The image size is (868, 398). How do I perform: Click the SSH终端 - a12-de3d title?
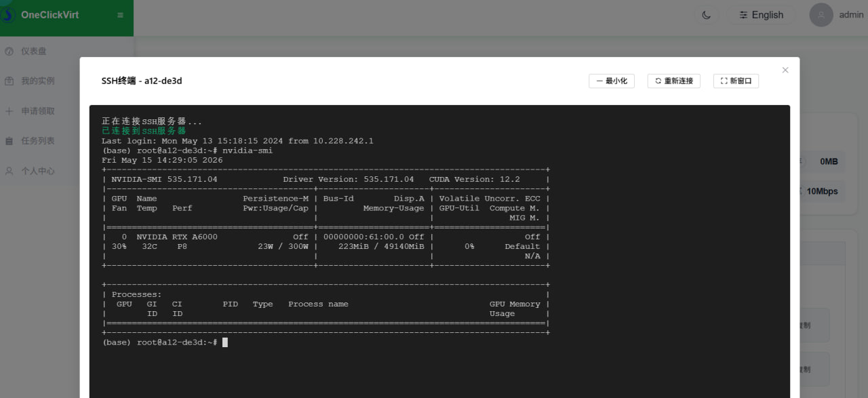142,81
